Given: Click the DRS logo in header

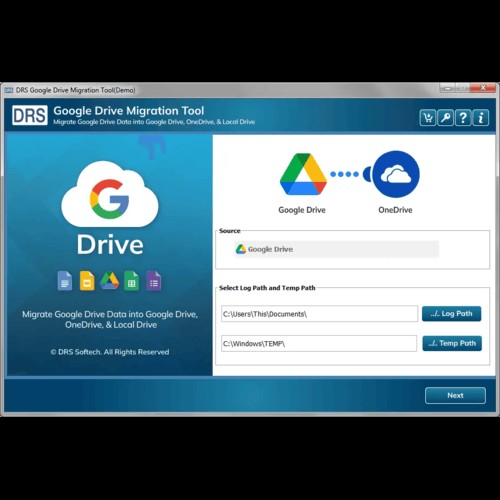Looking at the screenshot, I should point(30,115).
